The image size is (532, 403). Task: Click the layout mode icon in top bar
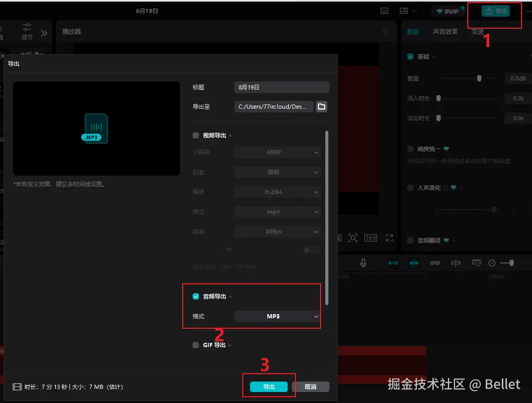(404, 11)
